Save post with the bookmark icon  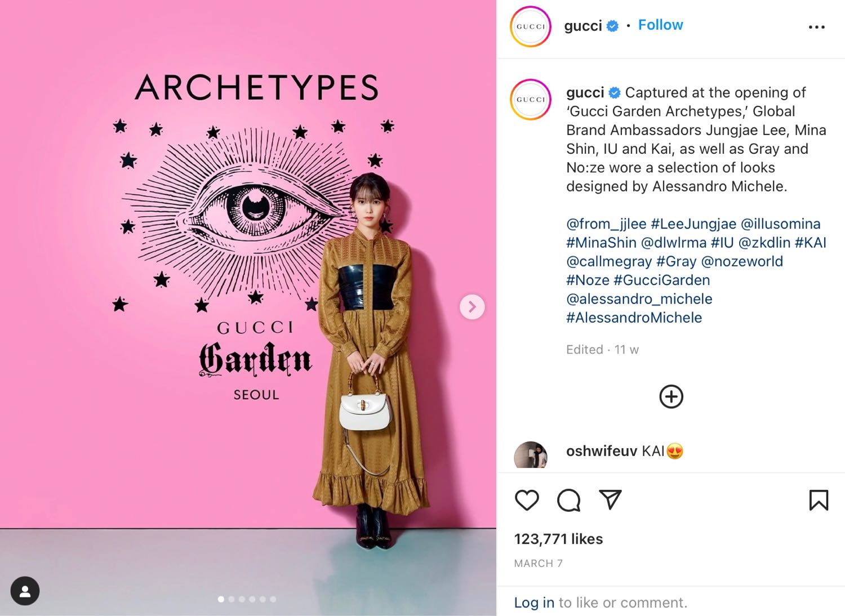pos(819,500)
